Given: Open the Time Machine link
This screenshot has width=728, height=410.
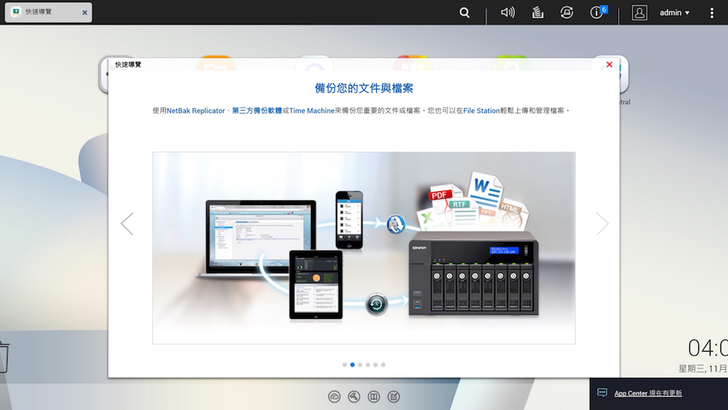Looking at the screenshot, I should (312, 111).
